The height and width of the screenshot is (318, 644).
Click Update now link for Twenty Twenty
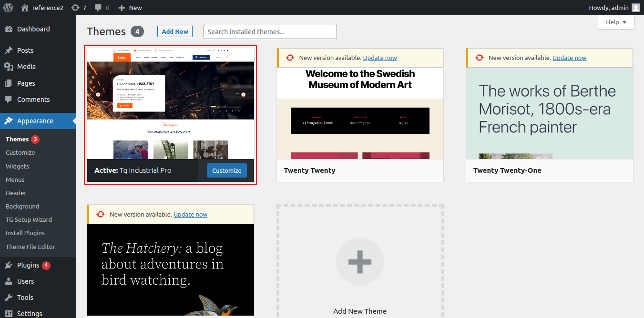[379, 58]
